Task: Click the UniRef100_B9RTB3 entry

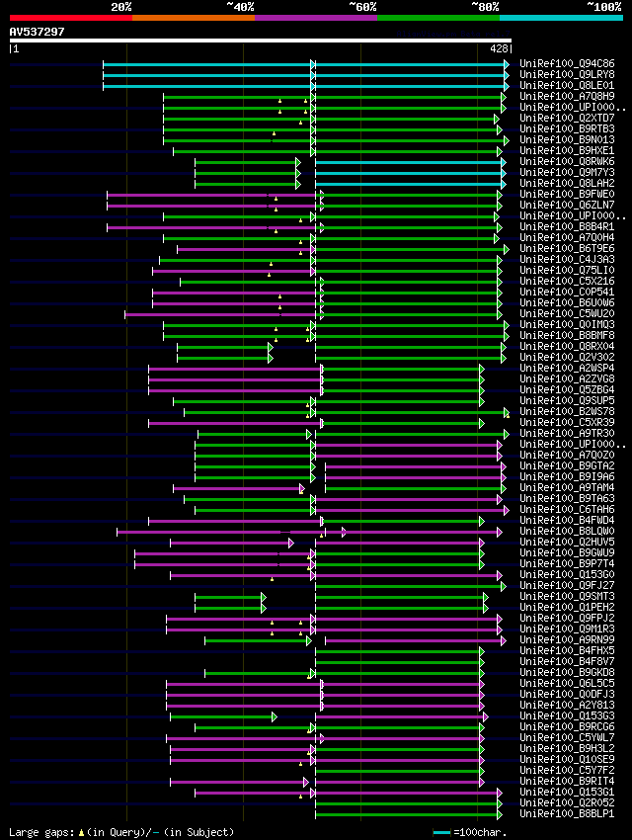Action: pos(567,129)
